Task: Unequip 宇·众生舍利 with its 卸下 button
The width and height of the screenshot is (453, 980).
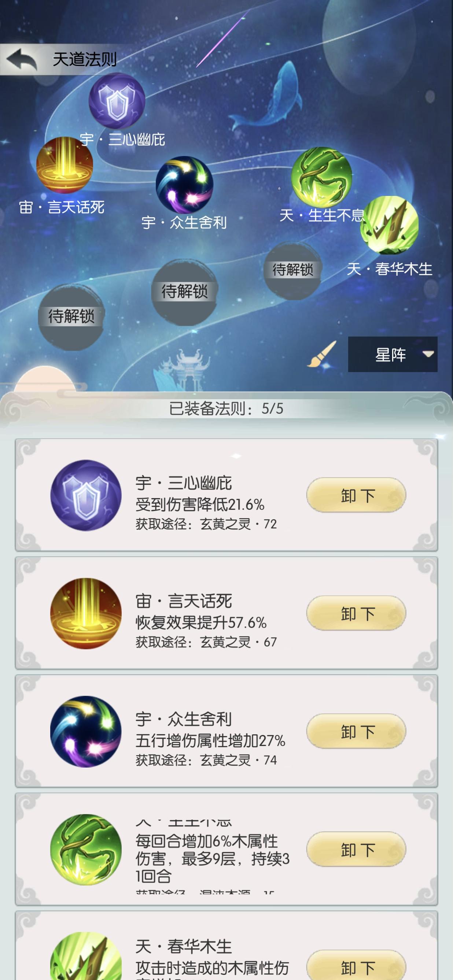Action: (x=356, y=731)
